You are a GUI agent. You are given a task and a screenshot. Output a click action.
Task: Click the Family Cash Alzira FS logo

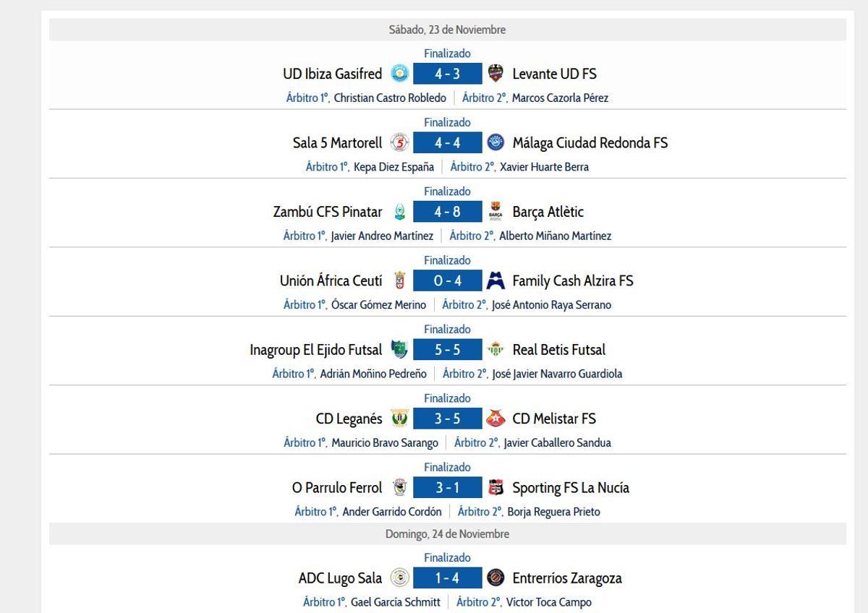pos(495,280)
